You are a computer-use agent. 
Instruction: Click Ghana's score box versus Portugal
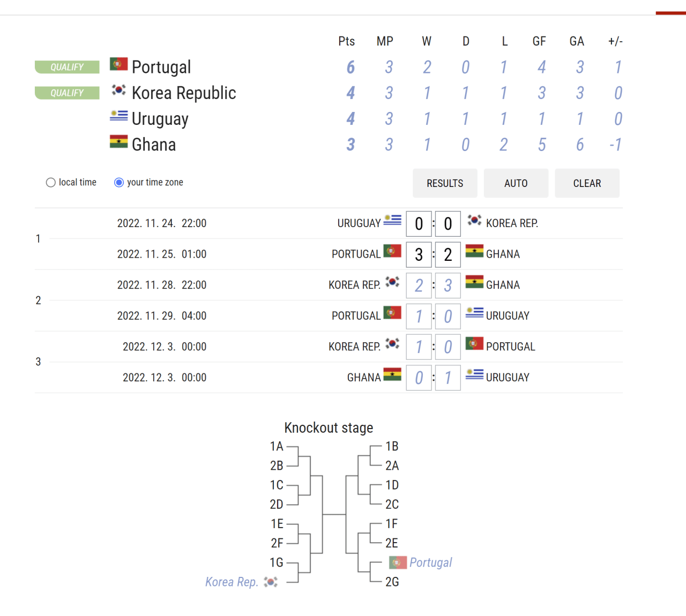click(448, 255)
